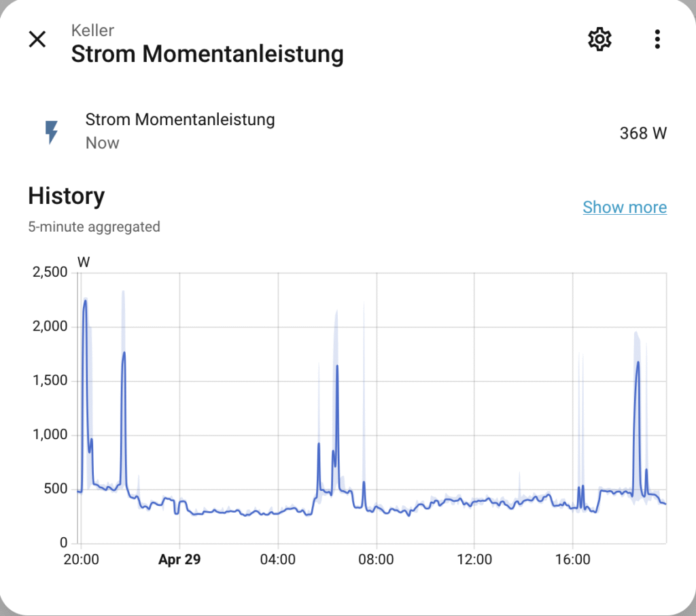Click the 2,500 W y-axis label

(x=50, y=273)
